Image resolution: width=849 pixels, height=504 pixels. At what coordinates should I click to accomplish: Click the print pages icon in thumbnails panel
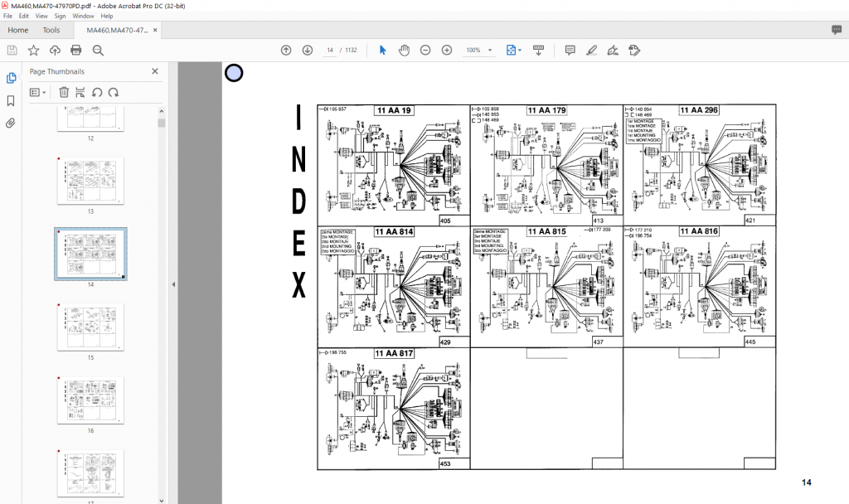(80, 93)
